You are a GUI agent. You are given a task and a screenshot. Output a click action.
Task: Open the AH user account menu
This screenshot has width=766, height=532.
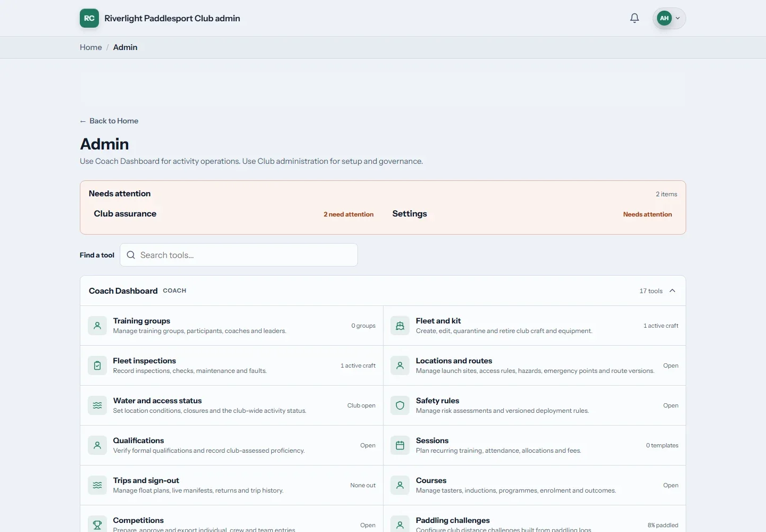669,18
